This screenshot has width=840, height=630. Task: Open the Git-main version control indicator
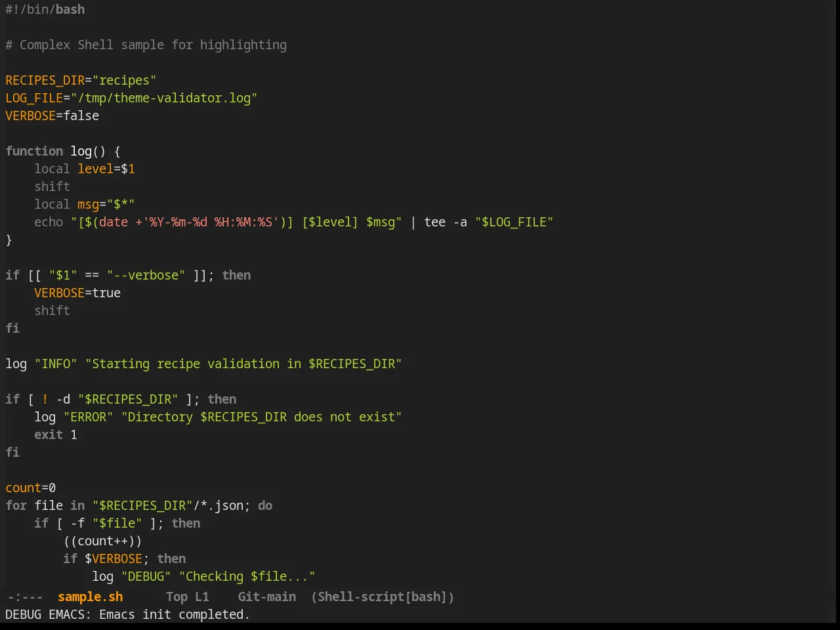266,597
